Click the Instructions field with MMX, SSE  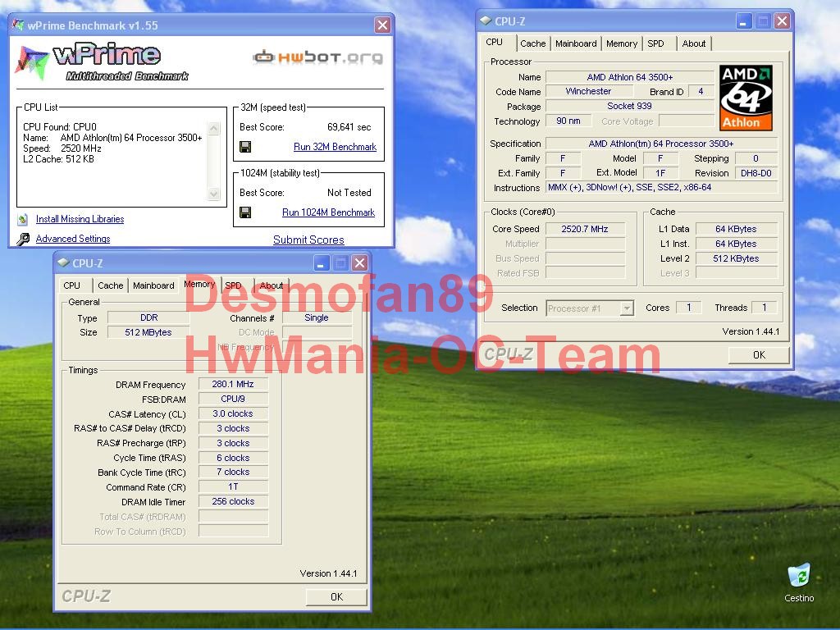pyautogui.click(x=661, y=188)
